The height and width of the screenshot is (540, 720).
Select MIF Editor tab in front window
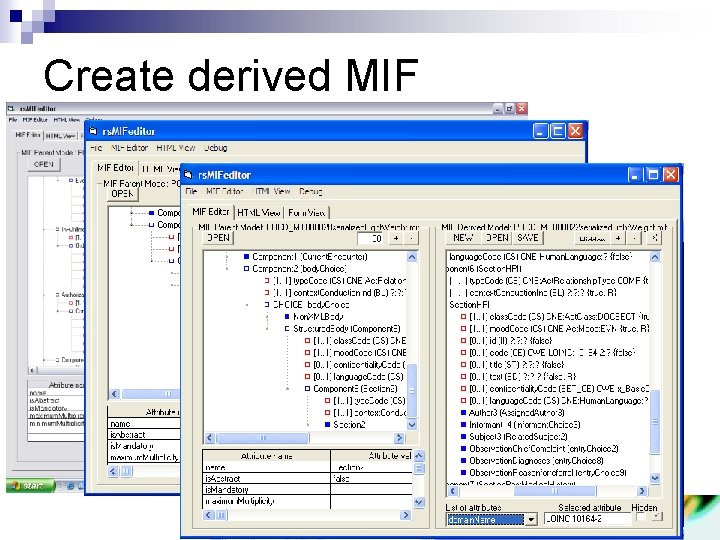211,212
